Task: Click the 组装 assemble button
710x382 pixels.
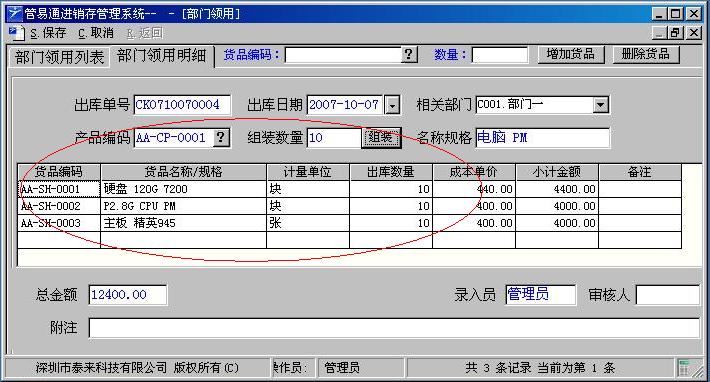Action: click(x=381, y=138)
